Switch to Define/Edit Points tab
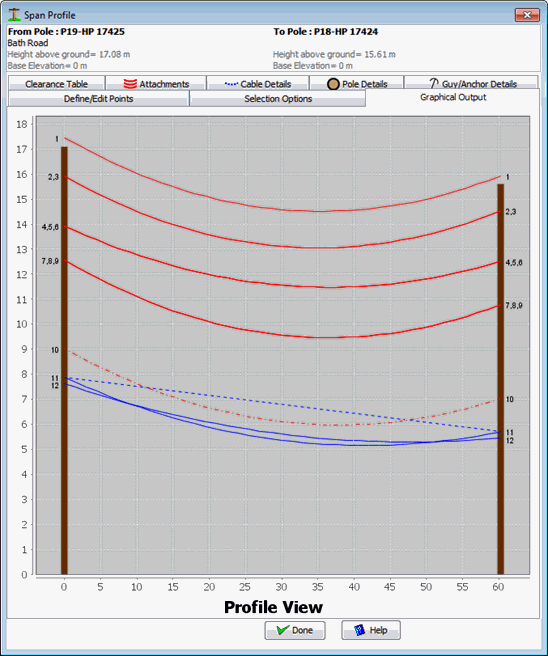This screenshot has width=548, height=656. point(98,99)
